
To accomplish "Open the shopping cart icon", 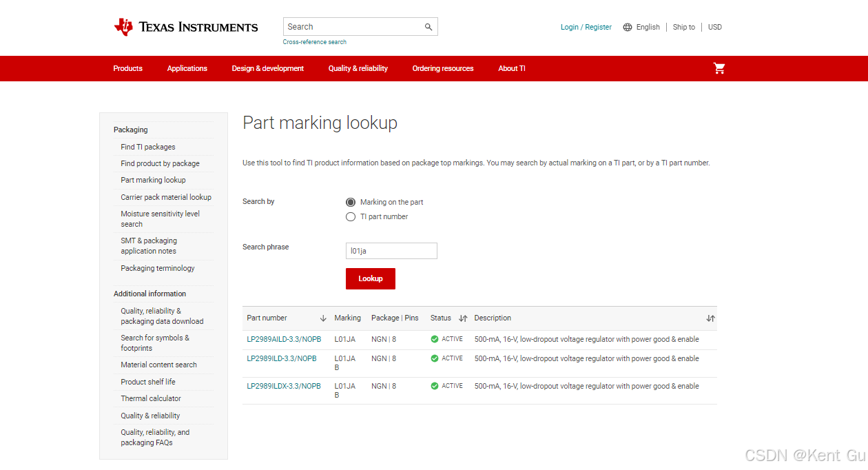I will coord(719,68).
